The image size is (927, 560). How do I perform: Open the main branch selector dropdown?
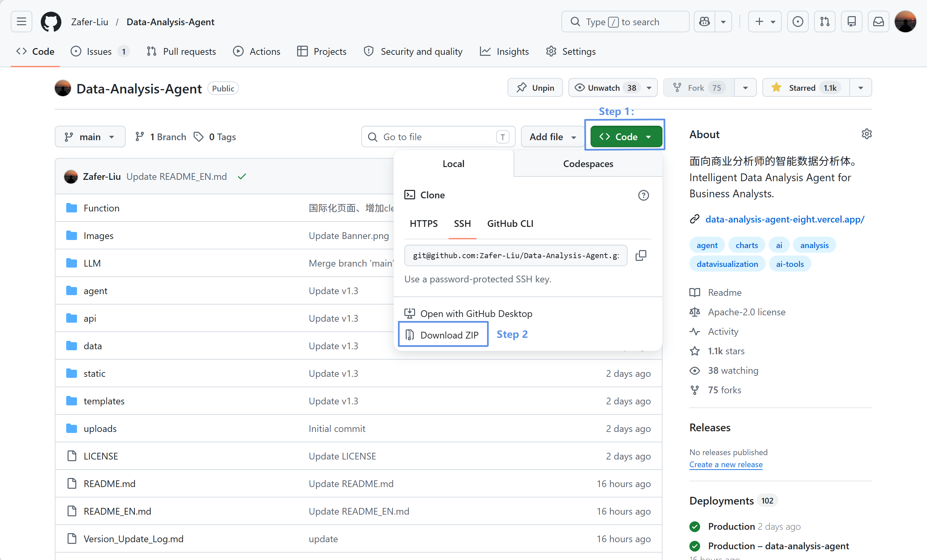tap(90, 136)
